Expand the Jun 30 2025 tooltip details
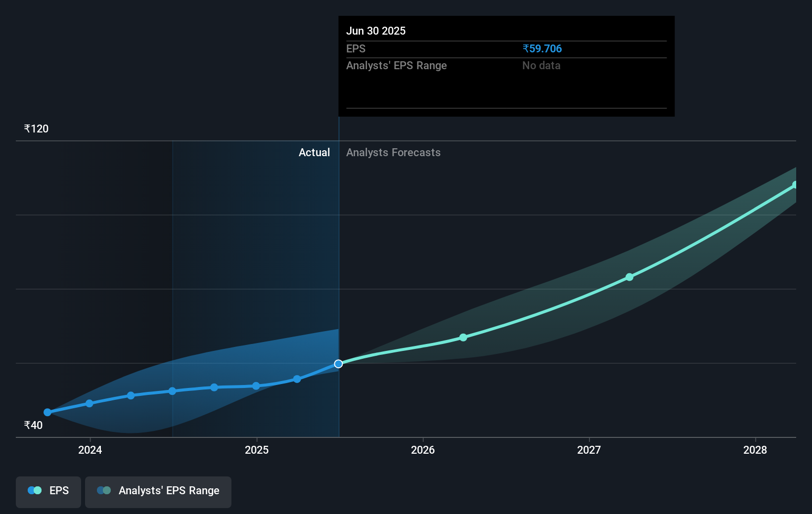Screen dimensions: 812x514 tap(506, 66)
